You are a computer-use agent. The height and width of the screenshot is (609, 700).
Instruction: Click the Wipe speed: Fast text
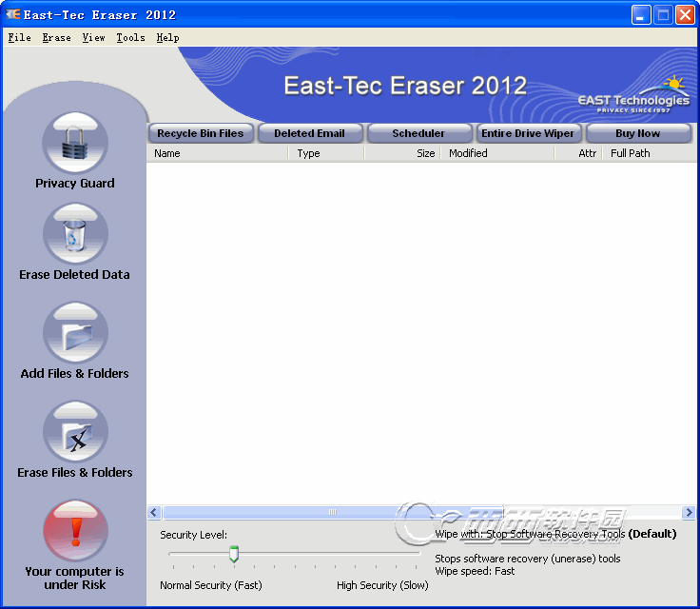[475, 571]
